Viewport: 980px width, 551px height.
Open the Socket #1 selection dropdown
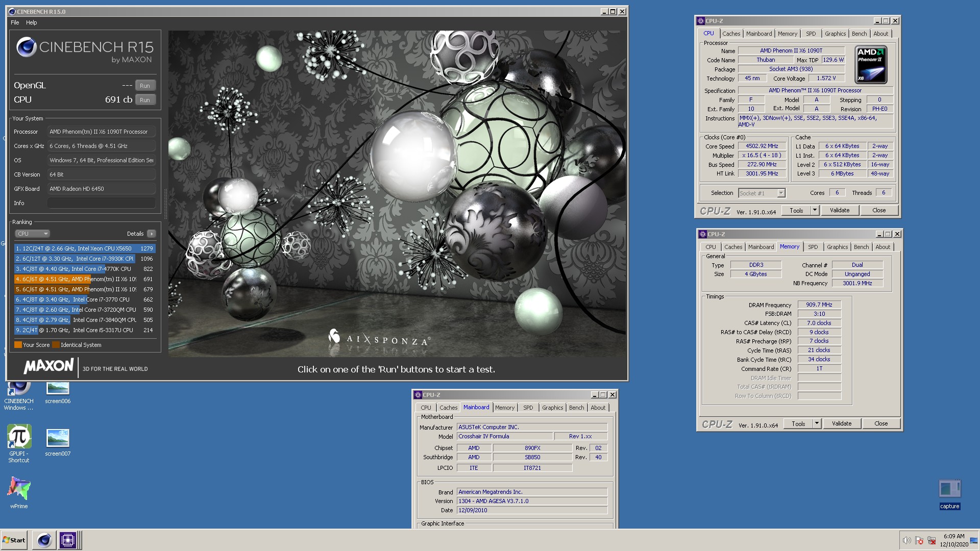[x=762, y=193]
